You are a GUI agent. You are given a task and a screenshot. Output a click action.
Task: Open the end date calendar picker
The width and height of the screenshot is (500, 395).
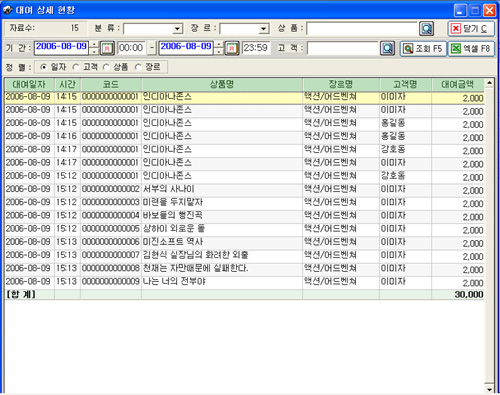pyautogui.click(x=232, y=49)
